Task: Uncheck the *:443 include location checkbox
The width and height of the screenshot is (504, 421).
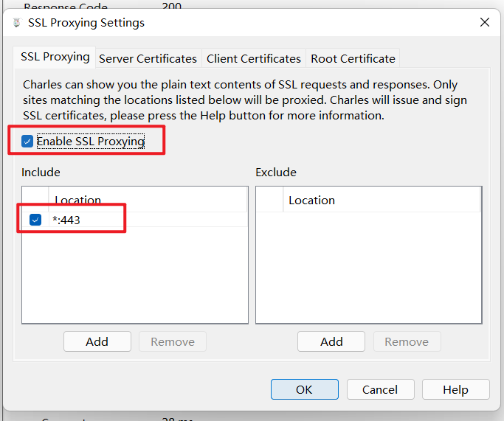Action: 35,220
